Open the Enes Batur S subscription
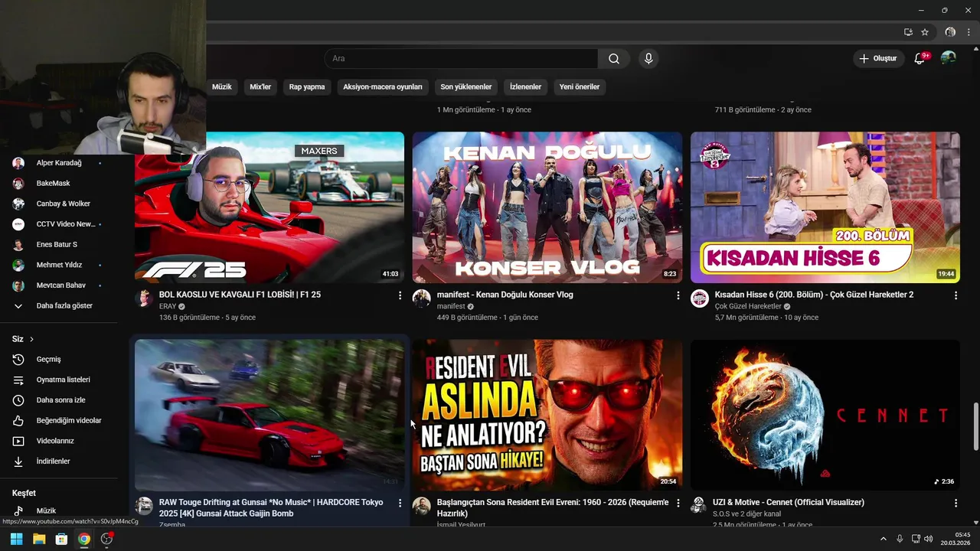Image resolution: width=980 pixels, height=551 pixels. (60, 245)
